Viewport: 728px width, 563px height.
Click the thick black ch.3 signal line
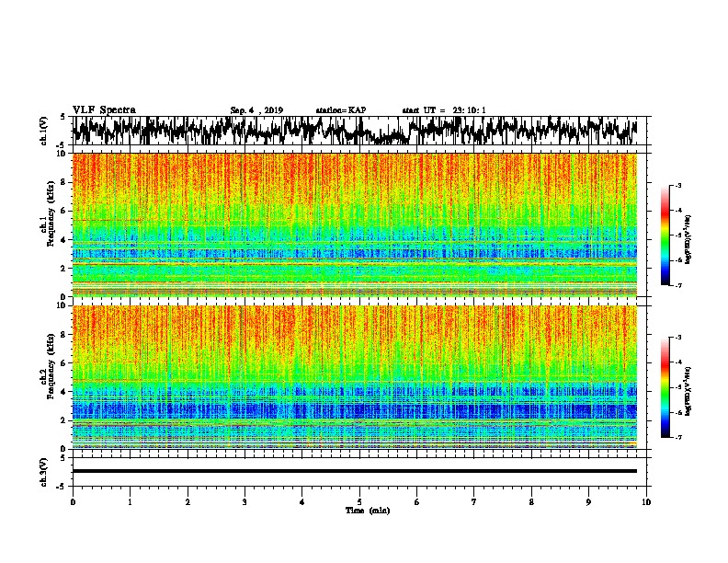pos(354,471)
